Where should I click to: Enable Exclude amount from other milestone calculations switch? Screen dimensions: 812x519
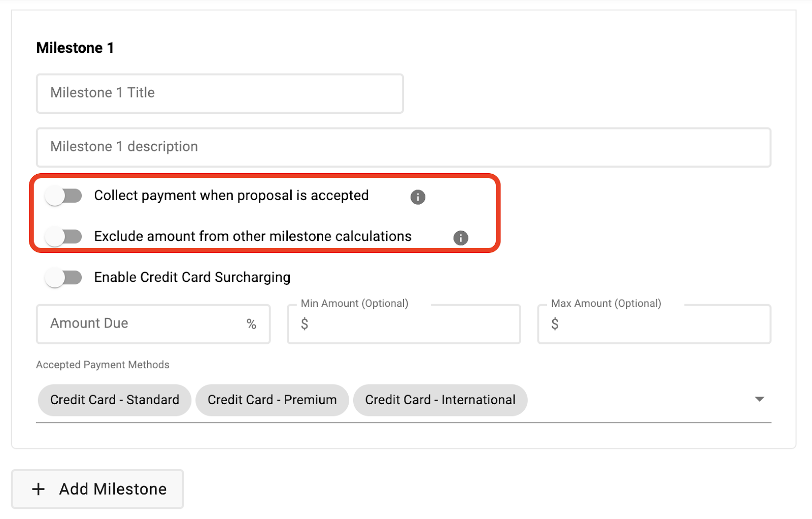pos(63,237)
